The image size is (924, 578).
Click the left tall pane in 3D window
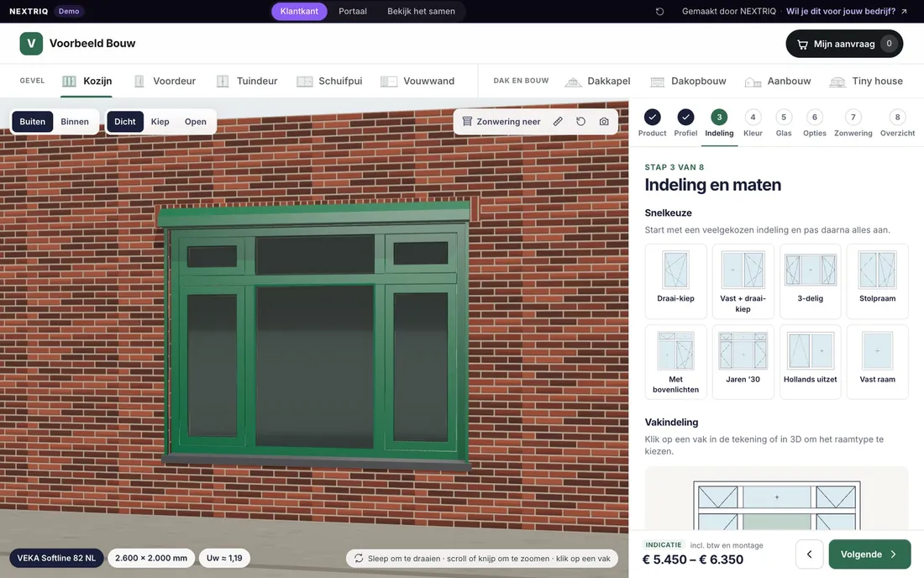click(213, 365)
